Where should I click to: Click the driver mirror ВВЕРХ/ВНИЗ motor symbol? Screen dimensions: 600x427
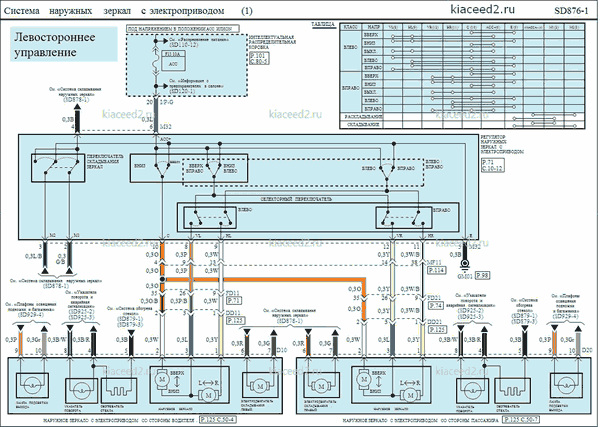tap(162, 380)
